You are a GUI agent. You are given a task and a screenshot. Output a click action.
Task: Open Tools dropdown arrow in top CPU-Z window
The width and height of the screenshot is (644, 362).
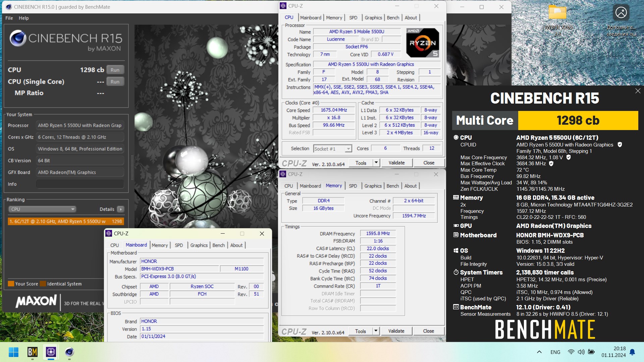(376, 163)
